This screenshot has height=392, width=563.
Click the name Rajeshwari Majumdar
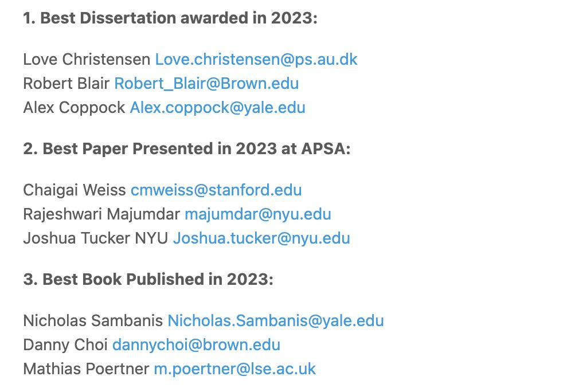(x=101, y=214)
